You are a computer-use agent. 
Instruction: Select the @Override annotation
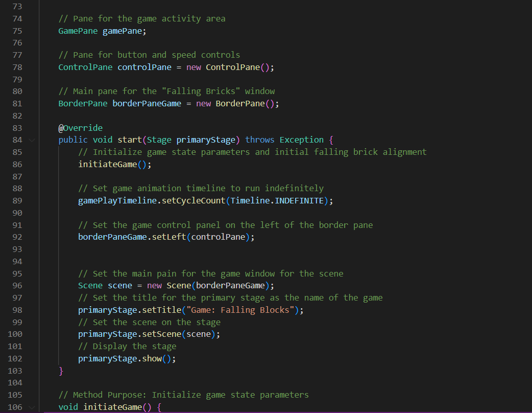coord(80,127)
